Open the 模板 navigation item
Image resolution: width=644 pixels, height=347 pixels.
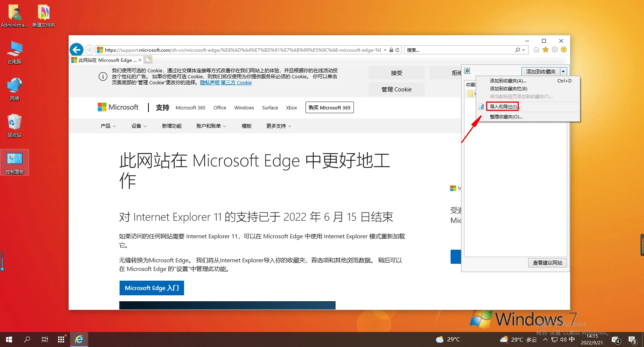pos(247,126)
